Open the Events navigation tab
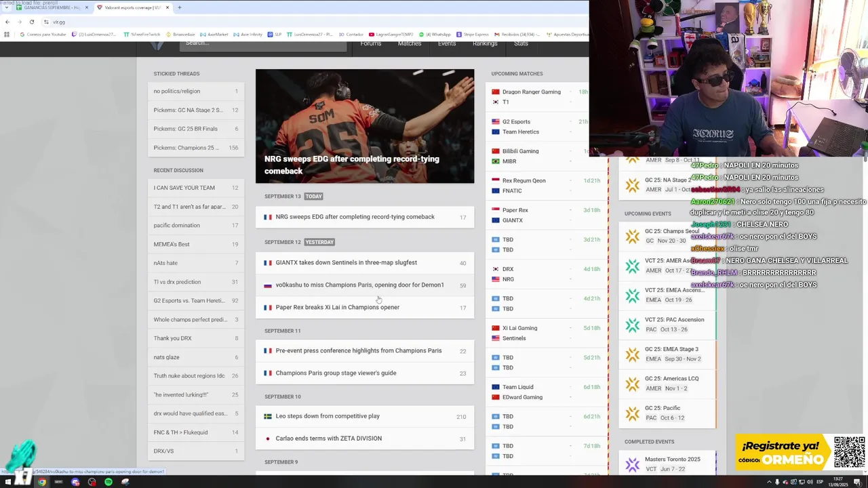The image size is (868, 488). 447,43
